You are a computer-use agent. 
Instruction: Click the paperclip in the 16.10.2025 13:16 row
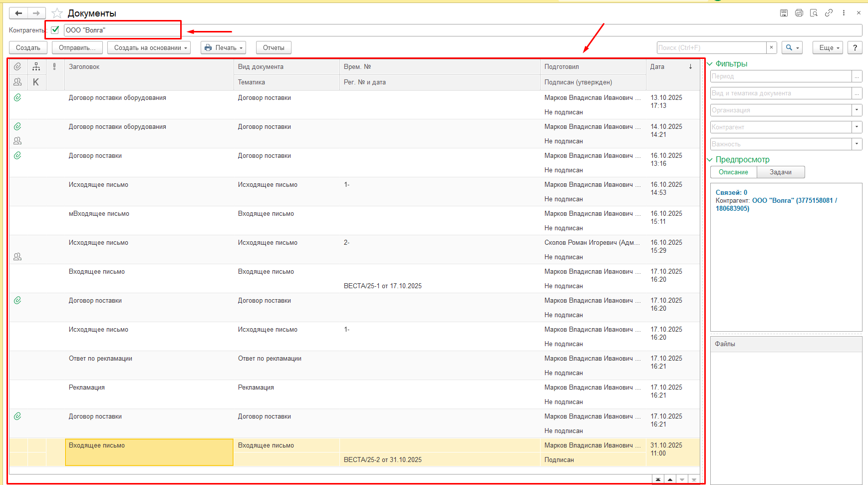[x=17, y=155]
